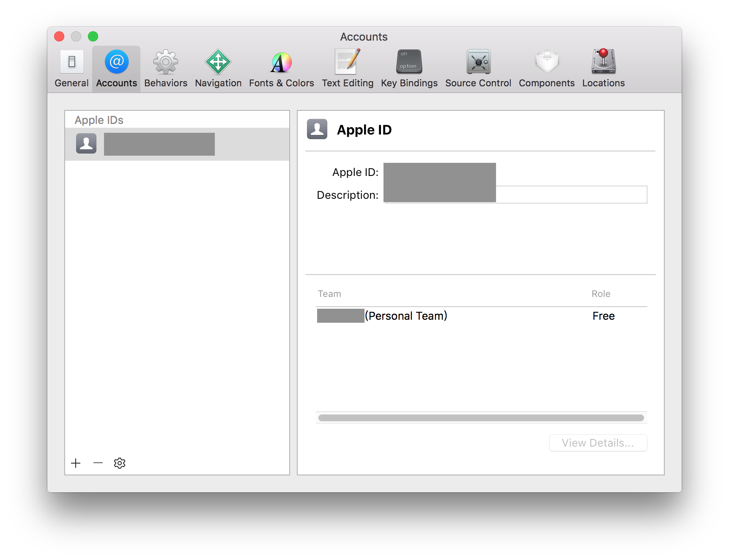This screenshot has width=729, height=560.
Task: Click the Role column header
Action: click(600, 293)
